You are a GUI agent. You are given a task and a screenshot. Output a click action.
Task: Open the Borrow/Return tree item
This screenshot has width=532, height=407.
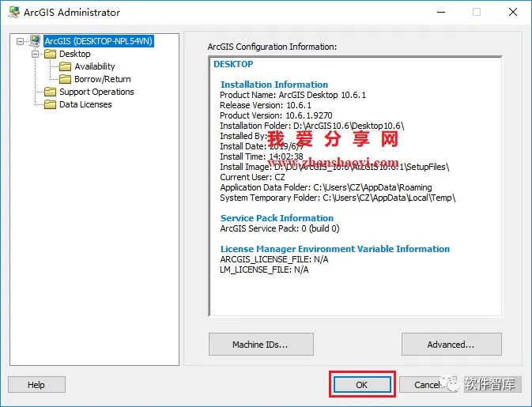pyautogui.click(x=103, y=79)
